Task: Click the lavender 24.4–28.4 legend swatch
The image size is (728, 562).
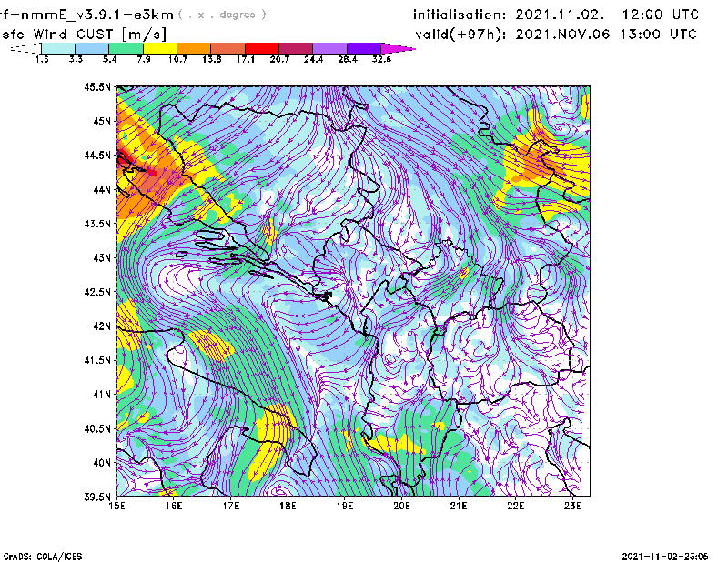Action: click(x=329, y=48)
